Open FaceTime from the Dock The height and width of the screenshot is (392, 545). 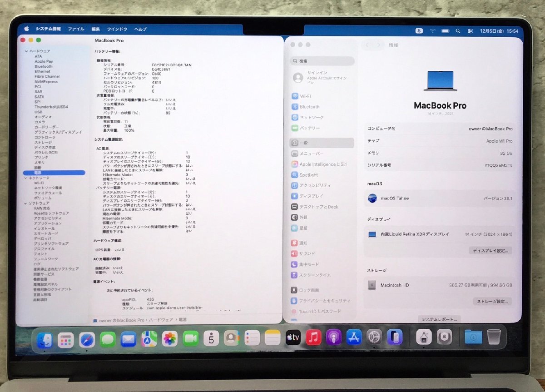[191, 339]
